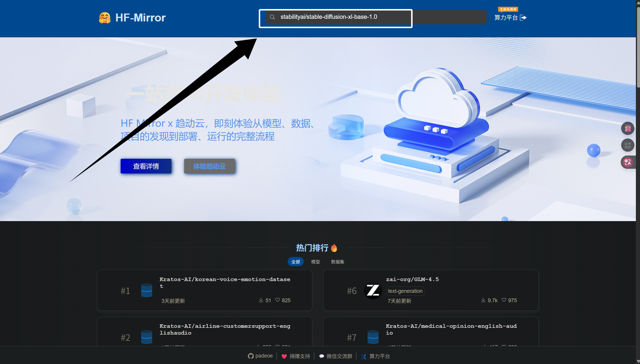640x364 pixels.
Task: Click the 体验趋动云 button
Action: [x=210, y=166]
